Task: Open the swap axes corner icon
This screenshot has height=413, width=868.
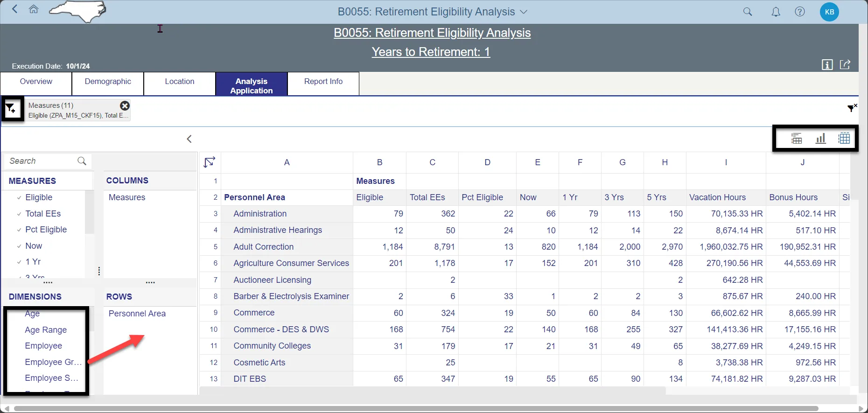Action: click(210, 162)
